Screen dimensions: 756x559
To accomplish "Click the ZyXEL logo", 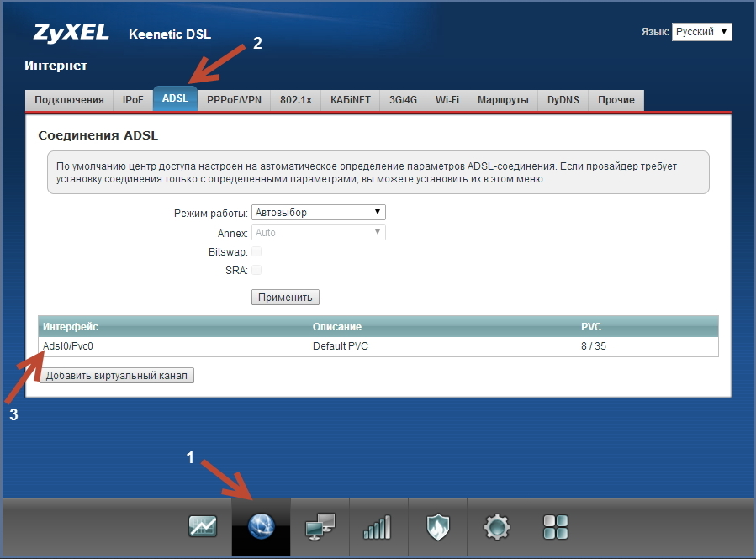I will pos(72,34).
